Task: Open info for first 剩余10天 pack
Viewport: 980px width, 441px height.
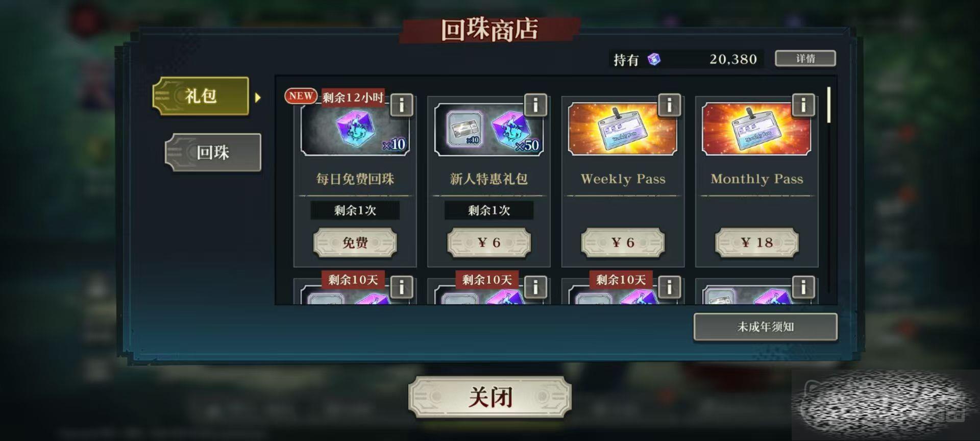Action: (402, 287)
